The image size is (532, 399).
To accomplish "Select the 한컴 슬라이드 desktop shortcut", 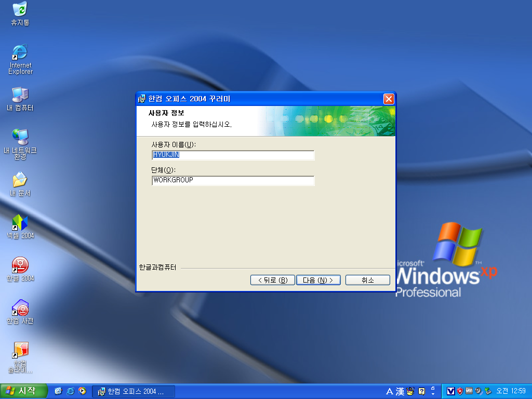I will click(x=20, y=357).
